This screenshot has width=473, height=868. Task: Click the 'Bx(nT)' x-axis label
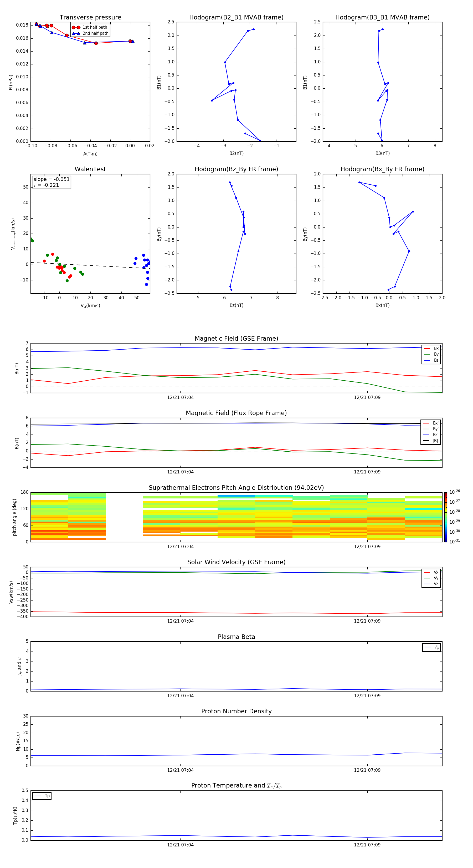(382, 305)
